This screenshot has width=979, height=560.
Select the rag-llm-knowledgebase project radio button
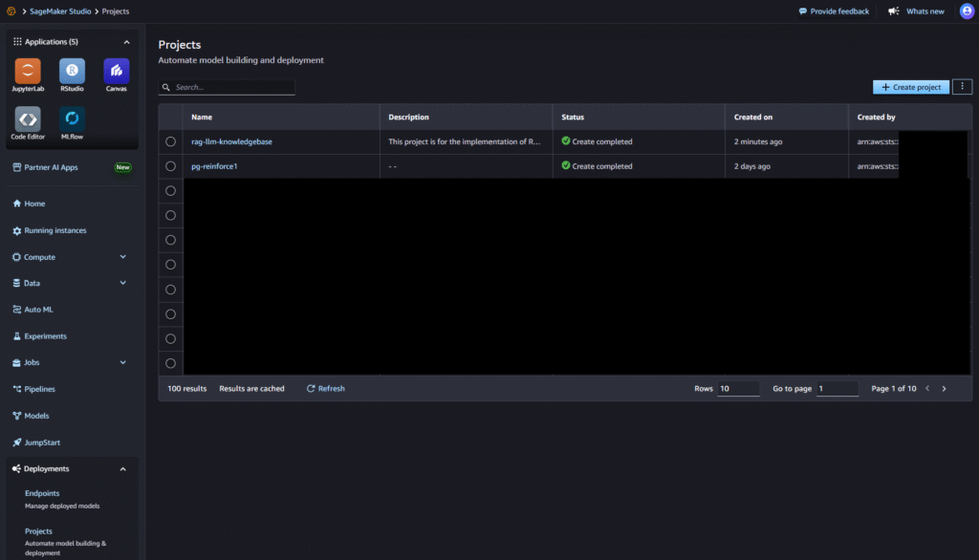click(170, 141)
